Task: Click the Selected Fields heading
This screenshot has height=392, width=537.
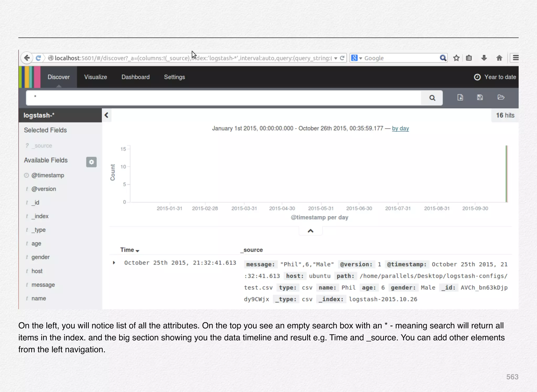Action: [x=45, y=130]
